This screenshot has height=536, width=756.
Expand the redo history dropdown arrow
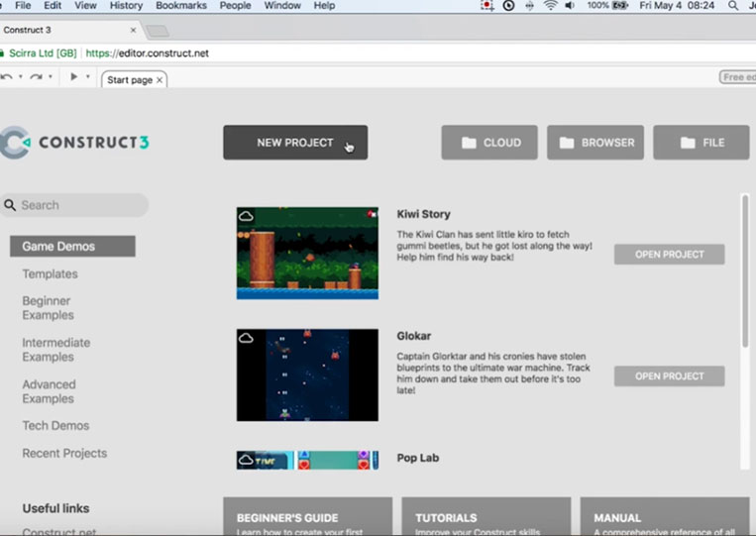click(51, 76)
